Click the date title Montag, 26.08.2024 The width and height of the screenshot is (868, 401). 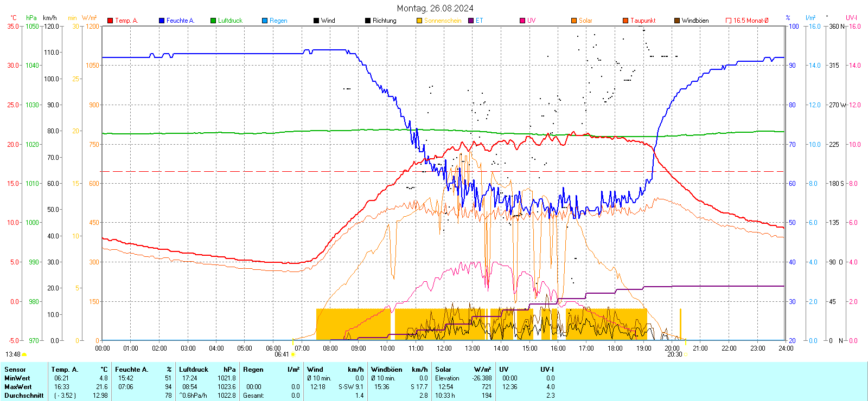pos(435,8)
